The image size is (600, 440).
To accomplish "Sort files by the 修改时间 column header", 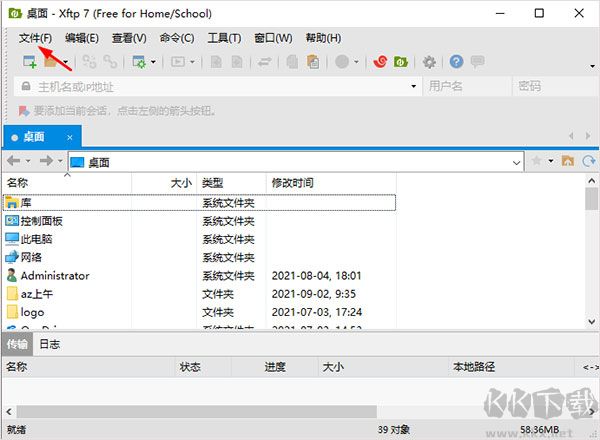I will (331, 183).
